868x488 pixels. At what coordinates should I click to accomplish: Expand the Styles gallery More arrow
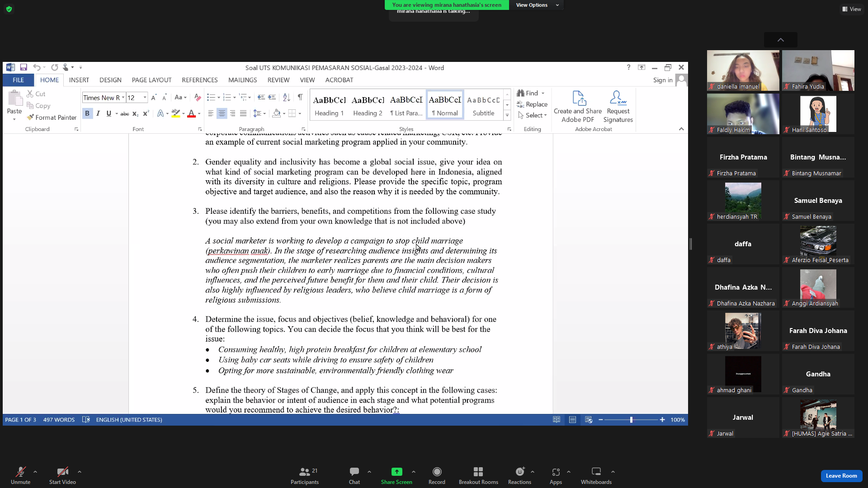507,116
